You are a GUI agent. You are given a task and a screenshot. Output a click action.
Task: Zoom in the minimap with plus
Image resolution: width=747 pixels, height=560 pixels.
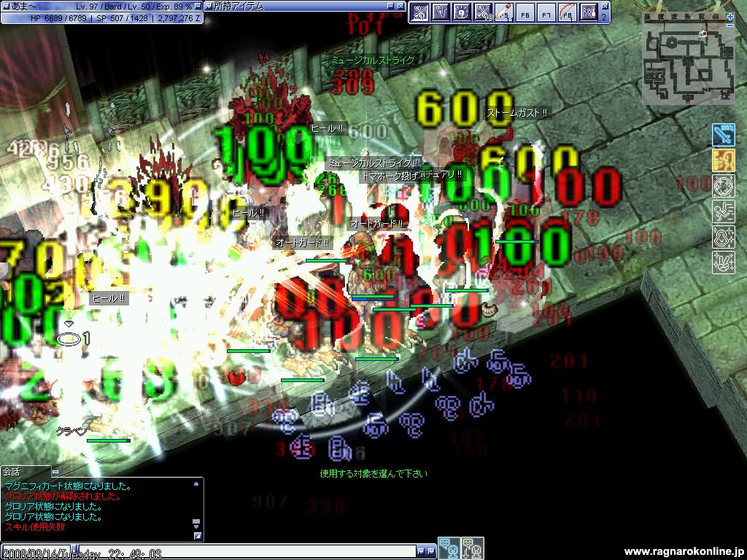click(729, 16)
